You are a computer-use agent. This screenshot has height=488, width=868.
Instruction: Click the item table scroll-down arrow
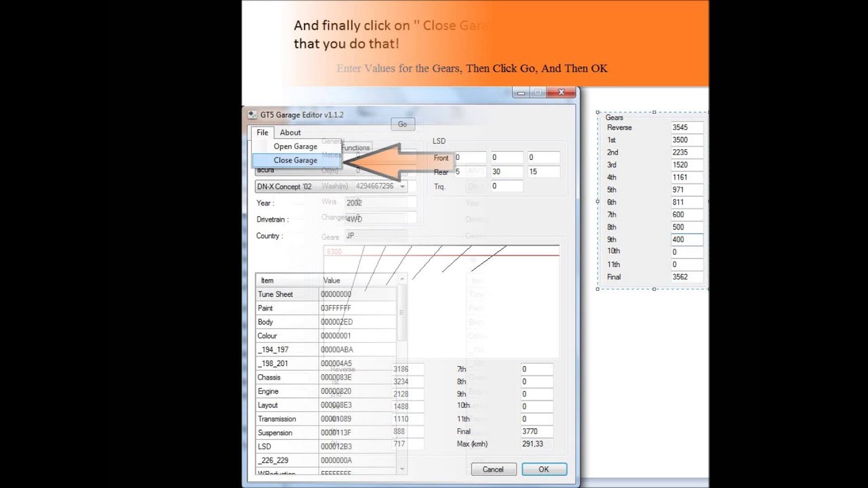pyautogui.click(x=401, y=468)
